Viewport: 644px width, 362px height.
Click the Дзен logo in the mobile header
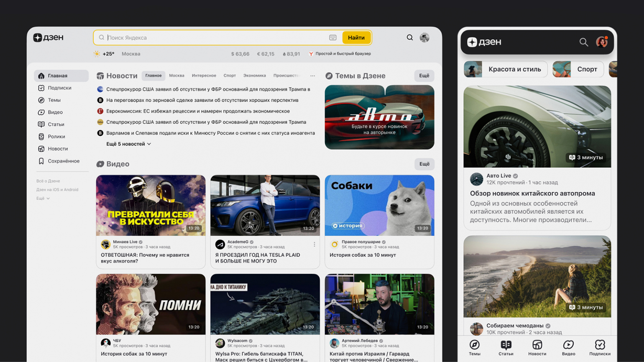coord(484,42)
